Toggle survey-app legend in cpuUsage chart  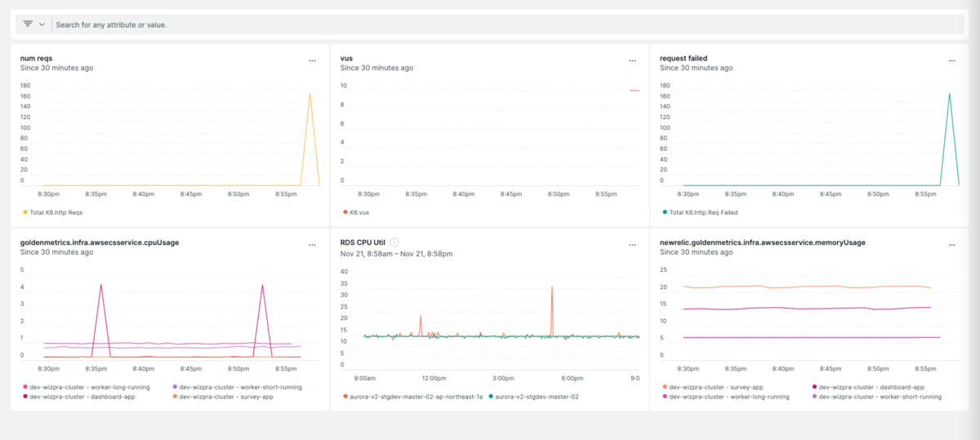pos(224,397)
